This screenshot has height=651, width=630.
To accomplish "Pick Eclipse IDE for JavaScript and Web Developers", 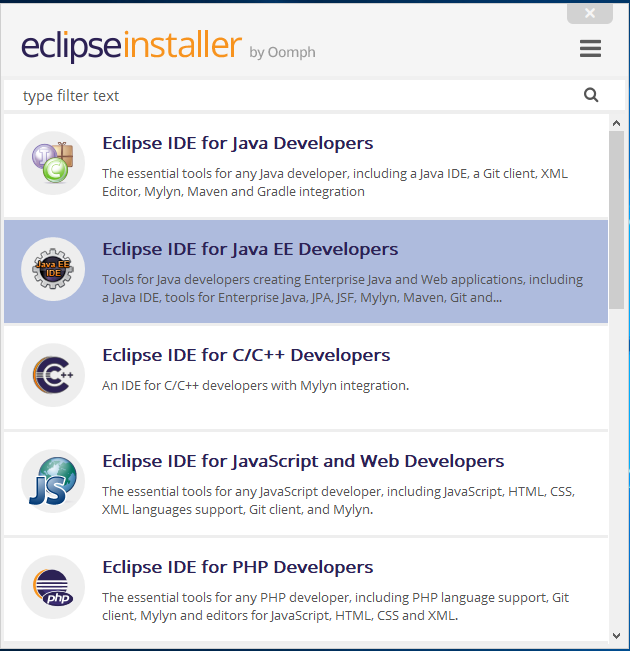I will (x=306, y=483).
